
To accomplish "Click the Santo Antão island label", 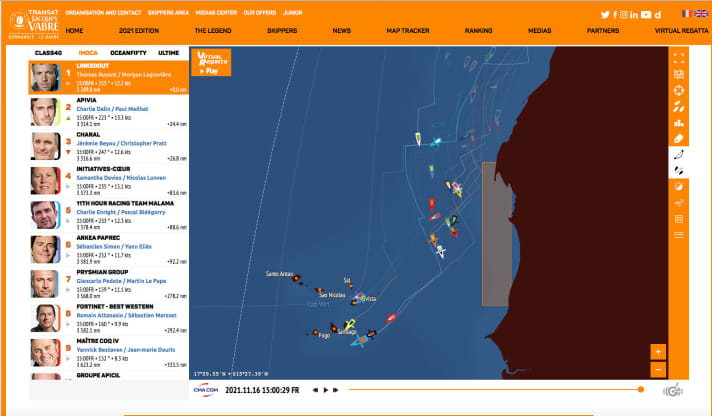I will pos(279,274).
